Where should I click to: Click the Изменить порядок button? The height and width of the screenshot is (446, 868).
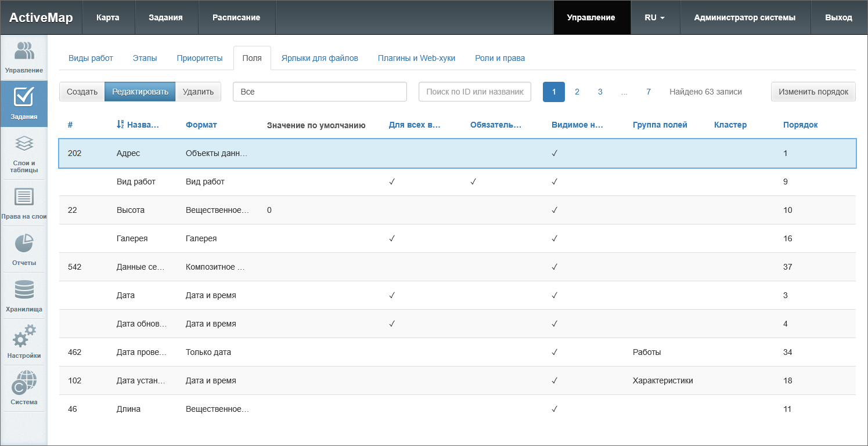click(813, 92)
